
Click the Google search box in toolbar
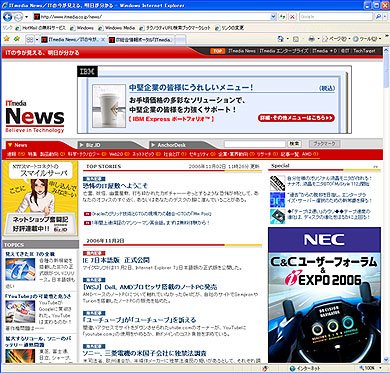tap(336, 16)
